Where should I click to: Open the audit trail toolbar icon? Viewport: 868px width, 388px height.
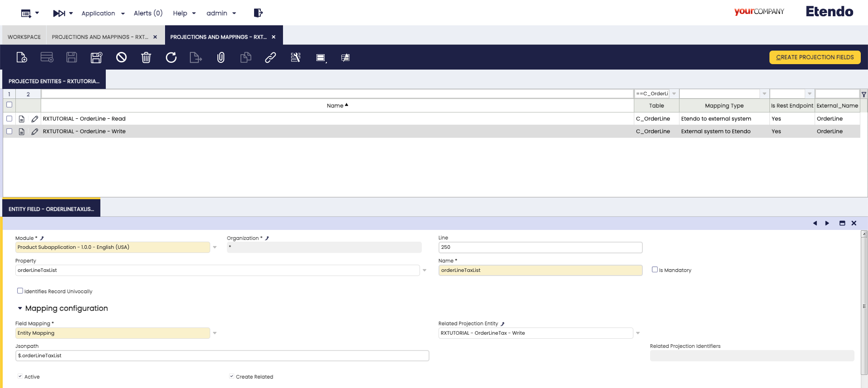pyautogui.click(x=296, y=57)
